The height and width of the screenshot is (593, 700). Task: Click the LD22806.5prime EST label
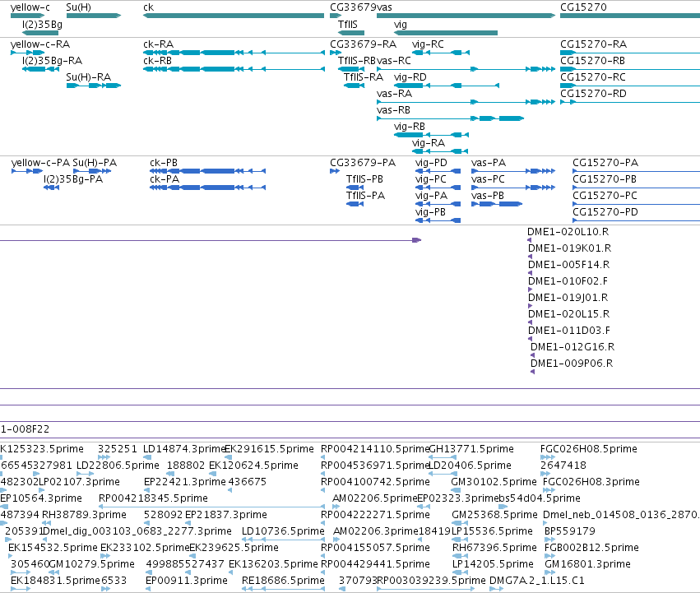(x=118, y=466)
